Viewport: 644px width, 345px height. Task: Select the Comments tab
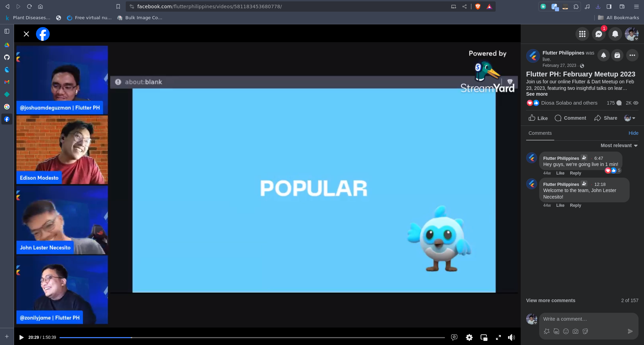(x=540, y=133)
